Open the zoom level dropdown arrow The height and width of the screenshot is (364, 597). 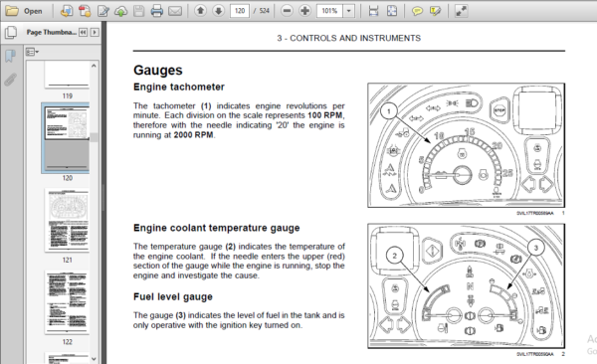(x=349, y=11)
